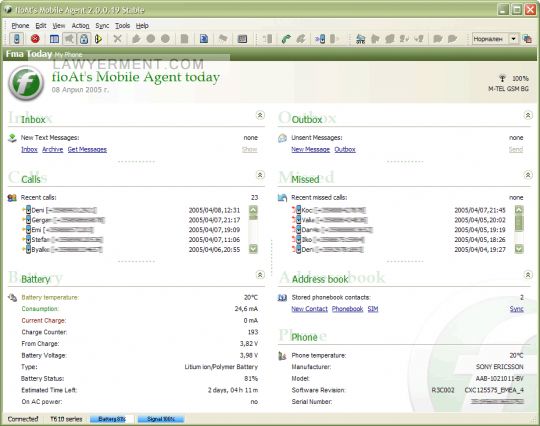Open the Phone menu

tap(20, 26)
